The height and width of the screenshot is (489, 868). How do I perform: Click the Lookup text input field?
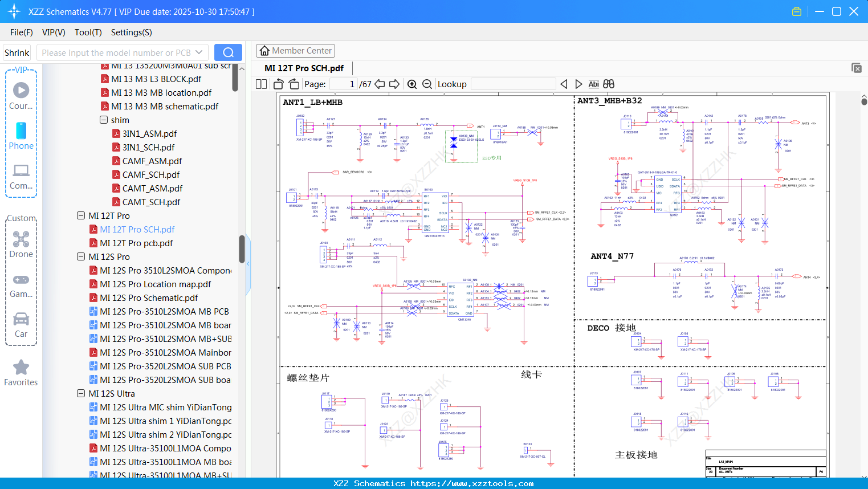pos(513,84)
